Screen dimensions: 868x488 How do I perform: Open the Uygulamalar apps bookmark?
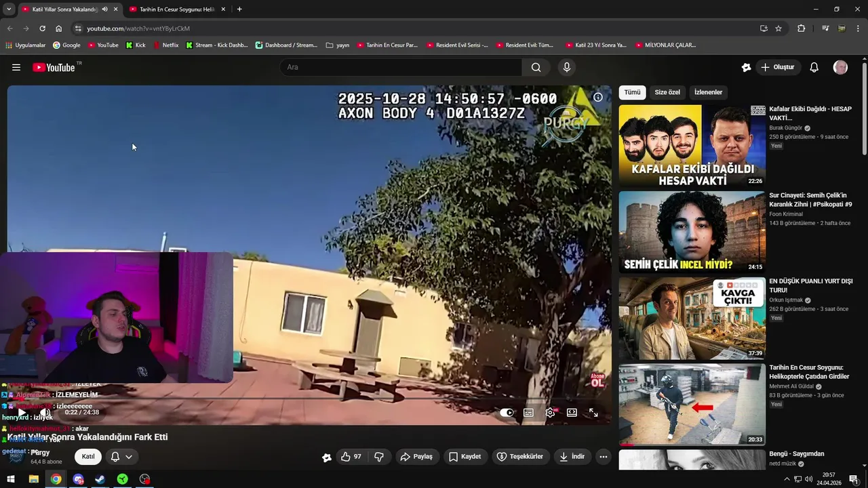tap(26, 45)
